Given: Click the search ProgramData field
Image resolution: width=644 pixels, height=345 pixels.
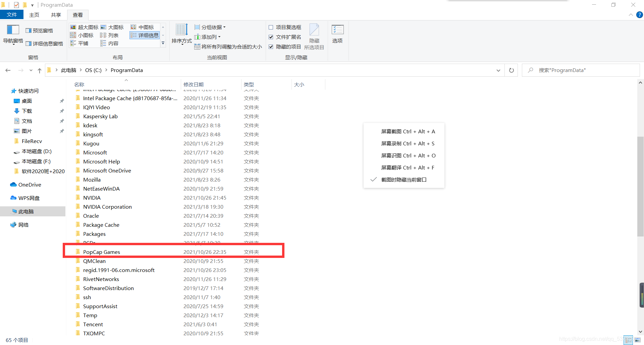Looking at the screenshot, I should 581,70.
